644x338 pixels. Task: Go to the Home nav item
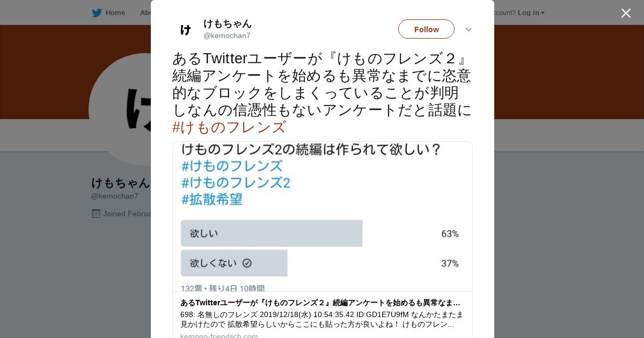(x=115, y=13)
